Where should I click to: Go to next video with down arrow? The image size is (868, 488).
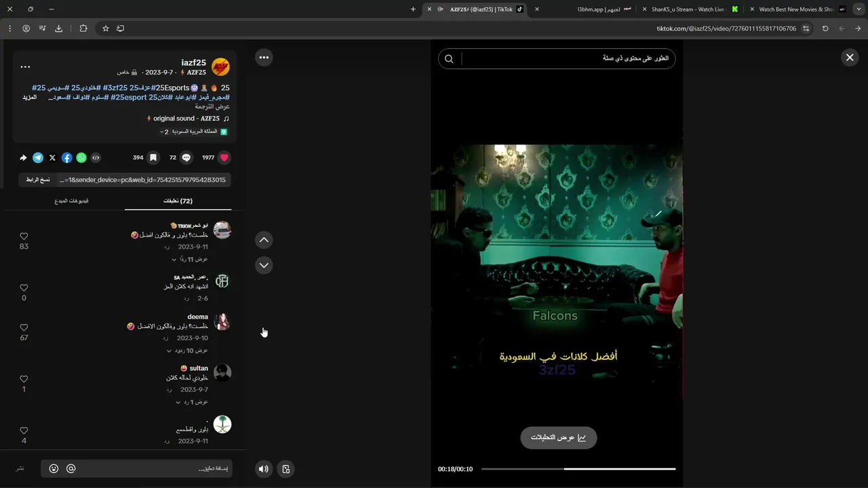(264, 265)
